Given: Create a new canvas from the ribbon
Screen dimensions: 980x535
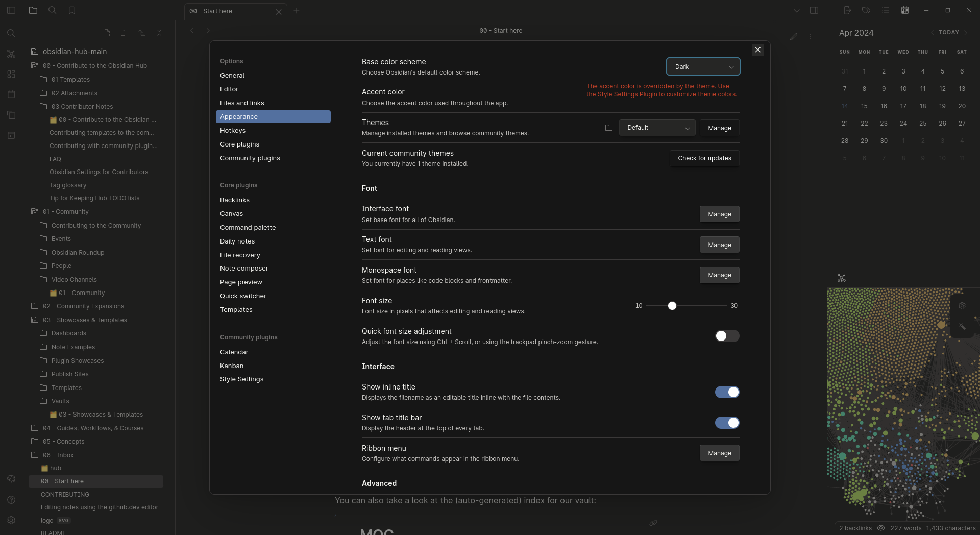Looking at the screenshot, I should (x=11, y=74).
